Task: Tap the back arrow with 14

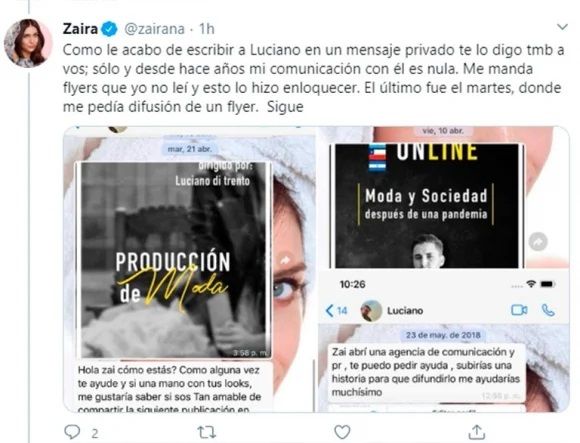Action: point(336,310)
